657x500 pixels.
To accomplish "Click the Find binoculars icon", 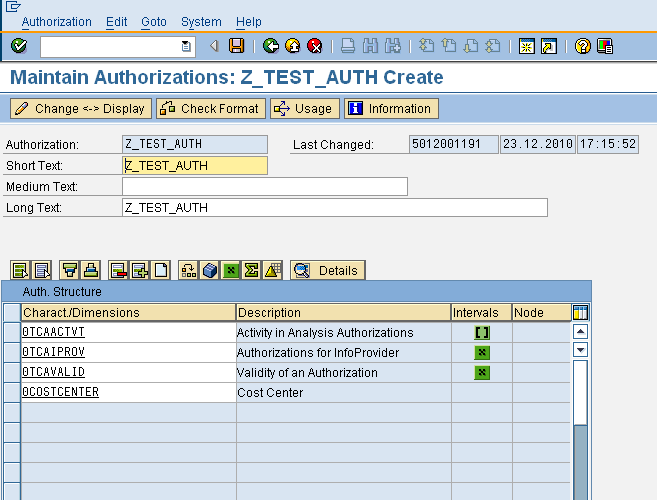I will (370, 46).
